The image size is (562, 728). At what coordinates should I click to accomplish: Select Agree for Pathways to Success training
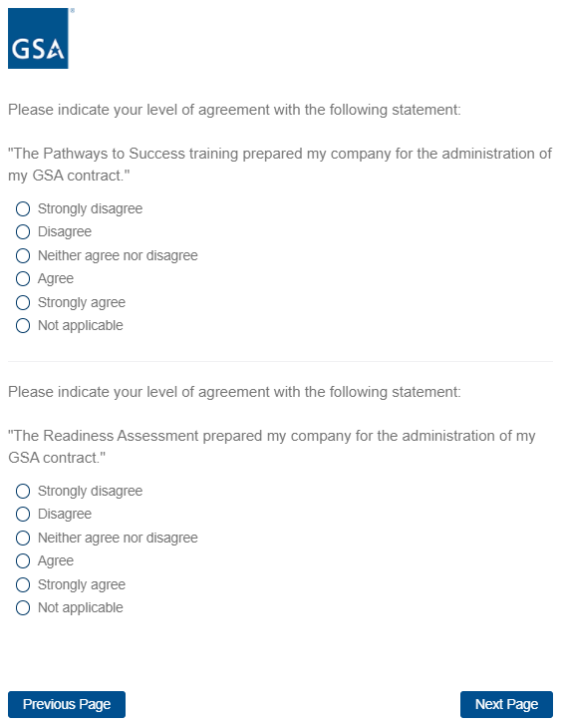click(23, 278)
